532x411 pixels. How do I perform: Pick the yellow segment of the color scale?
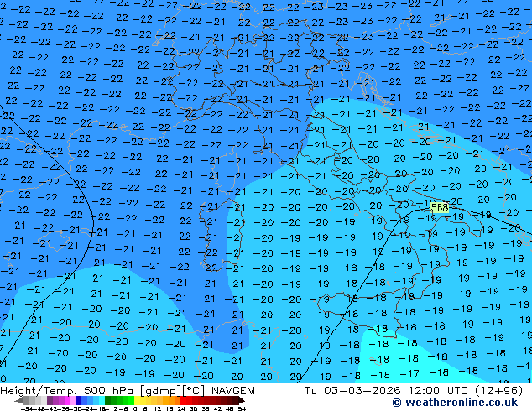pos(137,400)
